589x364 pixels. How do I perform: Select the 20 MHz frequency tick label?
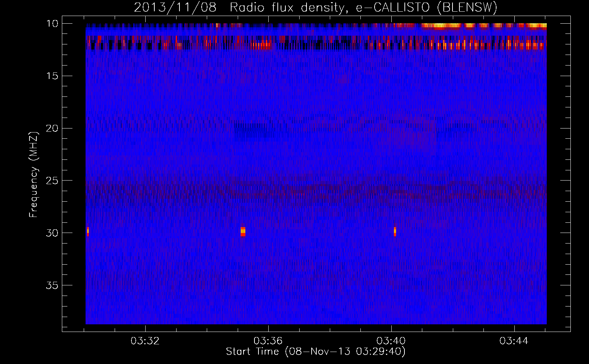pos(52,128)
